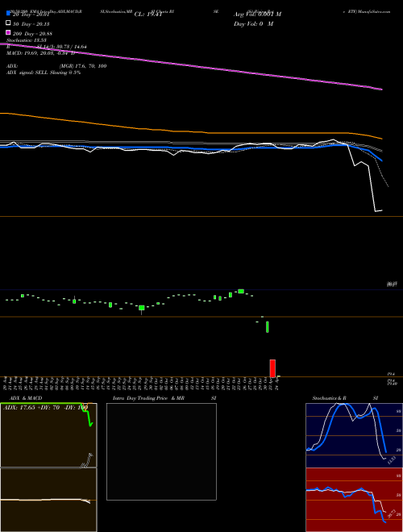This screenshot has width=403, height=532.
Task: Click the MACD values line in header
Action: (40, 53)
